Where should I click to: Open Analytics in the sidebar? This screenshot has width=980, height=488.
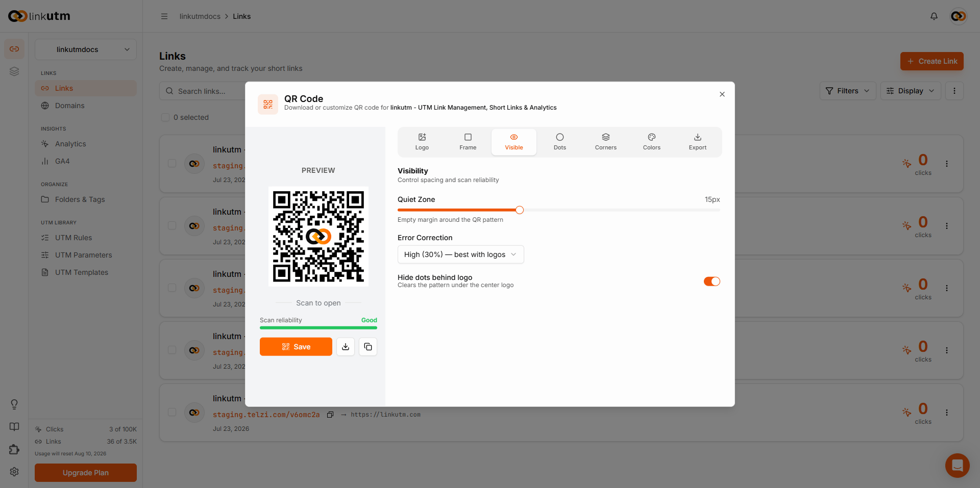tap(86, 144)
